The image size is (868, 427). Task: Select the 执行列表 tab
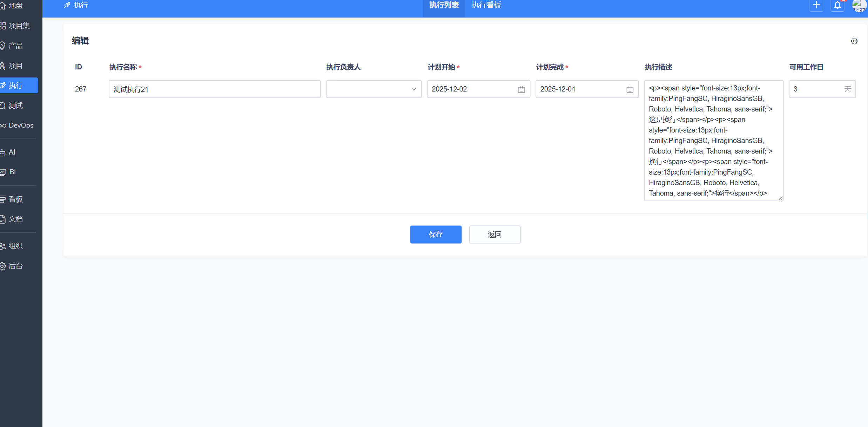click(444, 5)
